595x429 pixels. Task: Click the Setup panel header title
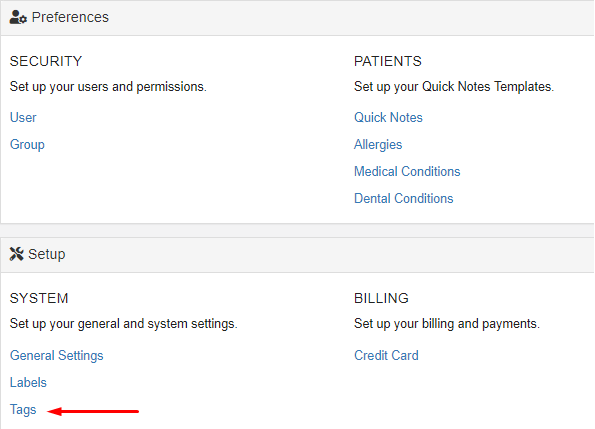pyautogui.click(x=47, y=254)
